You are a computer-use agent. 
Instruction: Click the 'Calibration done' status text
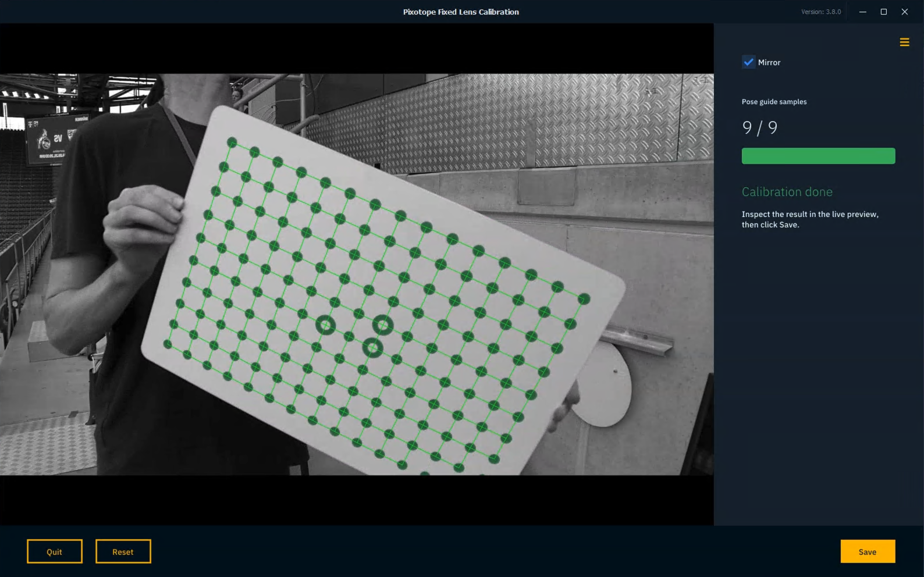[x=787, y=192]
